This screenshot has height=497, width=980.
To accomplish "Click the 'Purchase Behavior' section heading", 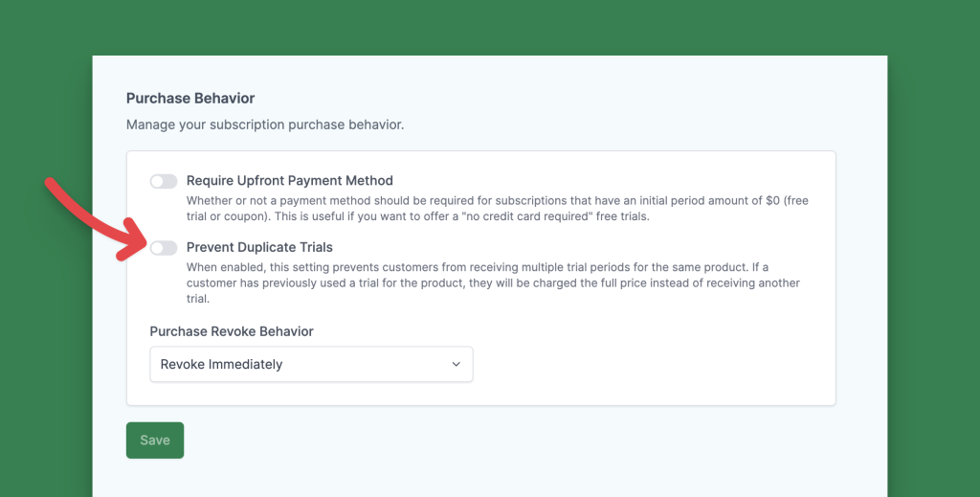I will (x=190, y=98).
